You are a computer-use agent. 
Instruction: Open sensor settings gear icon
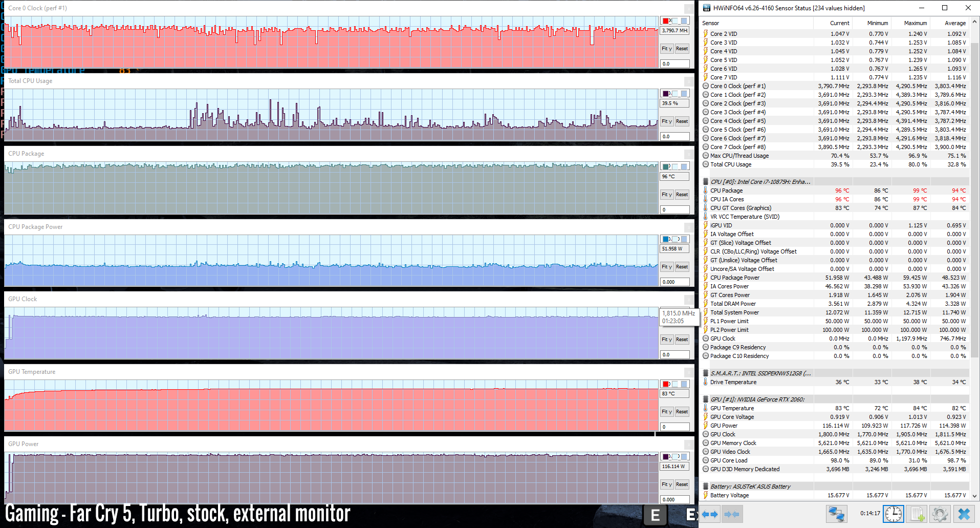point(940,514)
